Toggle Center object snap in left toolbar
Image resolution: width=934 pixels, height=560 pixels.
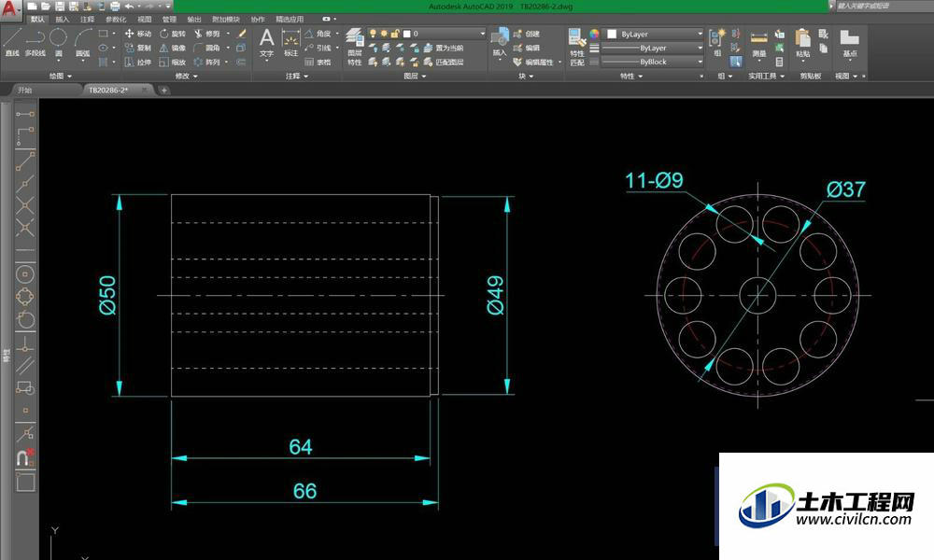tap(25, 273)
